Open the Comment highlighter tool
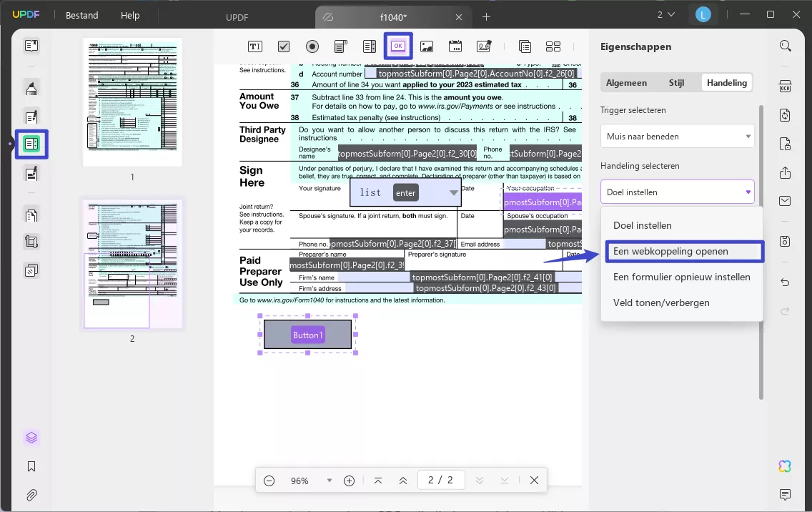This screenshot has width=812, height=512. pyautogui.click(x=31, y=88)
